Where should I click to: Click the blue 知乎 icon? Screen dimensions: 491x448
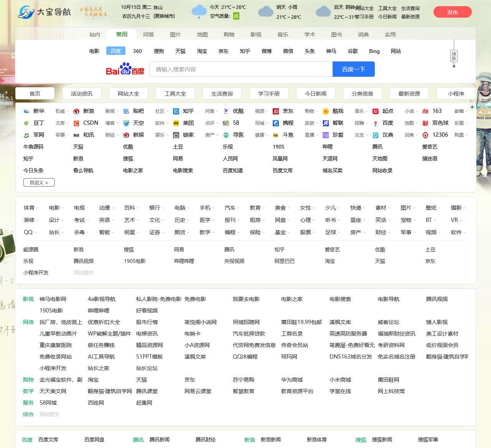click(x=176, y=111)
